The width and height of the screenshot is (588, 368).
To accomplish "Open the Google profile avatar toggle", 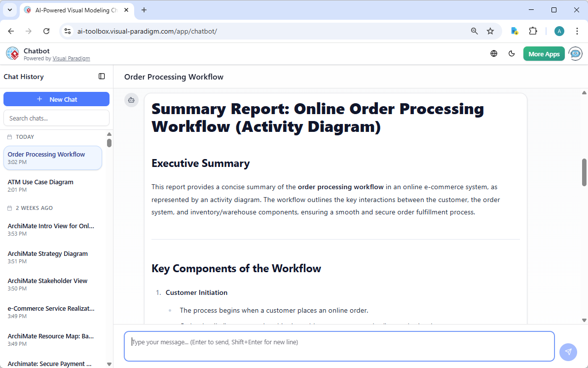I will 559,31.
